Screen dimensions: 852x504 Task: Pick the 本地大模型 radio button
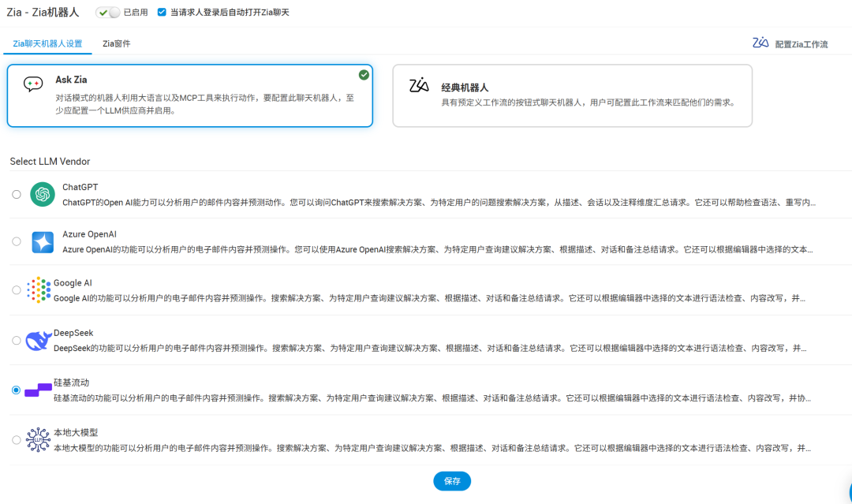(x=17, y=440)
